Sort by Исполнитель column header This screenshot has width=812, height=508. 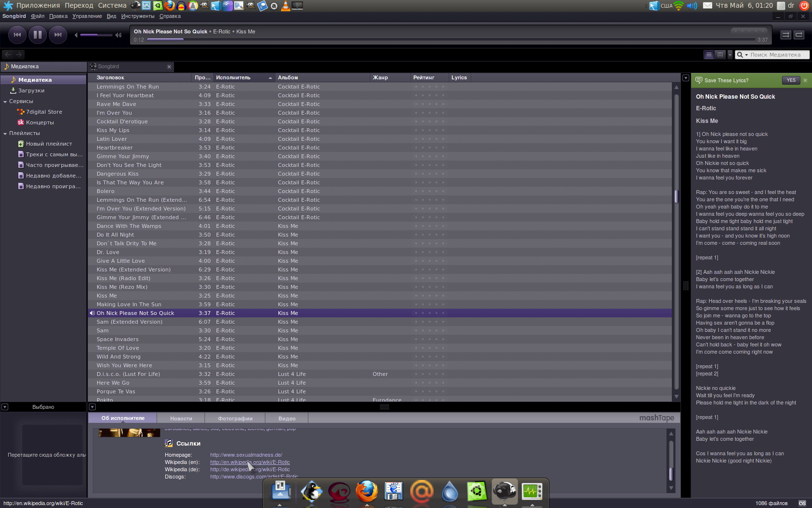pyautogui.click(x=244, y=77)
